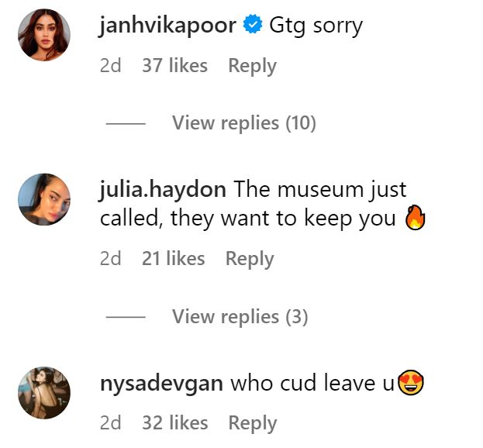Show who gave 32 likes
Viewport: 483px width, 448px height.
(175, 422)
